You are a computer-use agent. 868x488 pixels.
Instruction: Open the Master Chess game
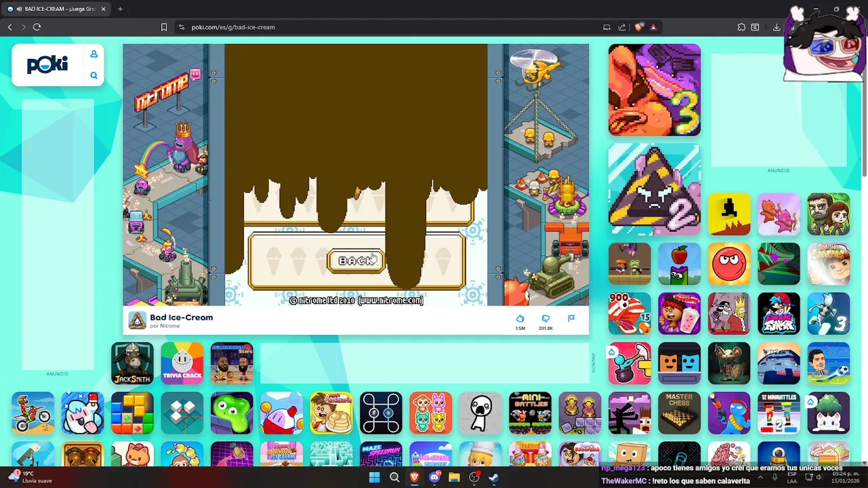tap(679, 413)
